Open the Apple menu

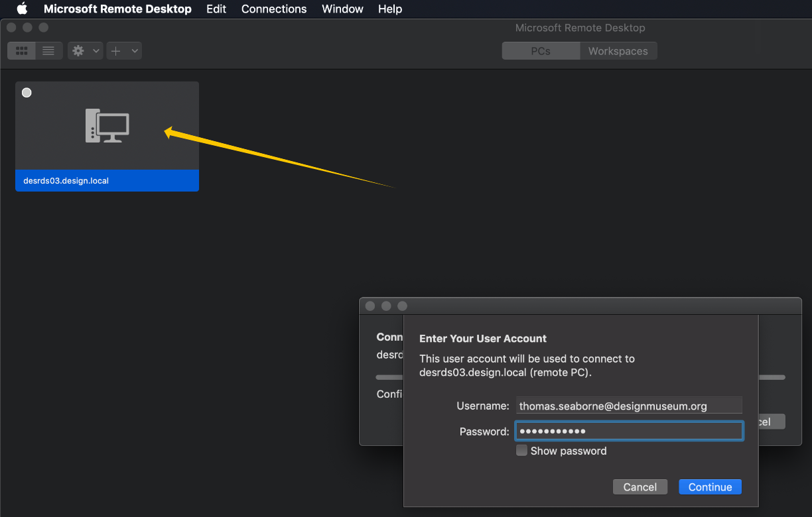[x=23, y=9]
